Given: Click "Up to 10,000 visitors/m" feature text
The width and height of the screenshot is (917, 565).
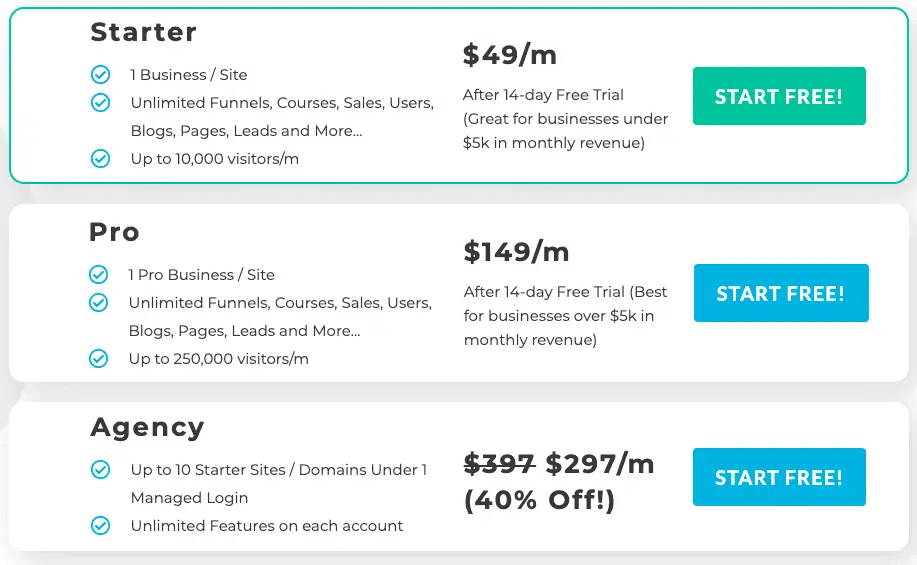Looking at the screenshot, I should pos(214,159).
